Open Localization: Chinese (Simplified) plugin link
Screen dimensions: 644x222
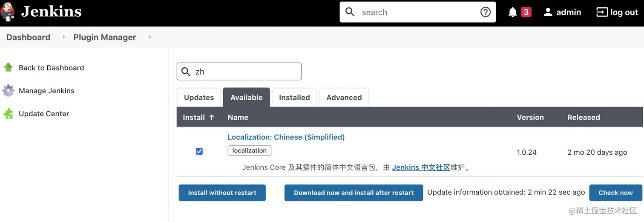pyautogui.click(x=286, y=137)
